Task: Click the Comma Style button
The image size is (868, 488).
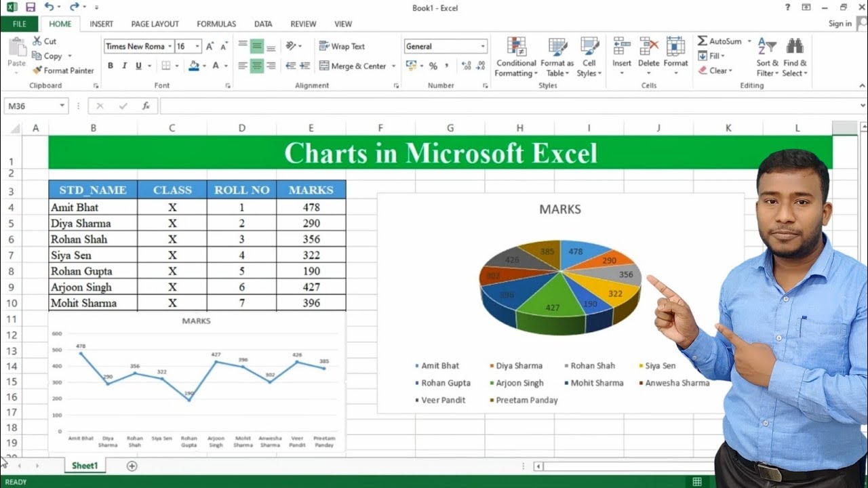Action: (x=448, y=66)
